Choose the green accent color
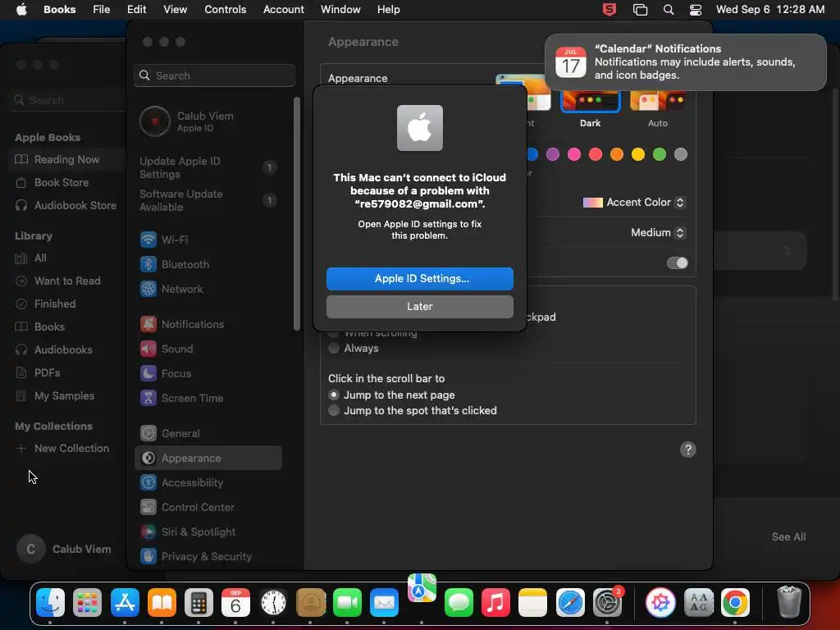The width and height of the screenshot is (840, 630). click(659, 154)
